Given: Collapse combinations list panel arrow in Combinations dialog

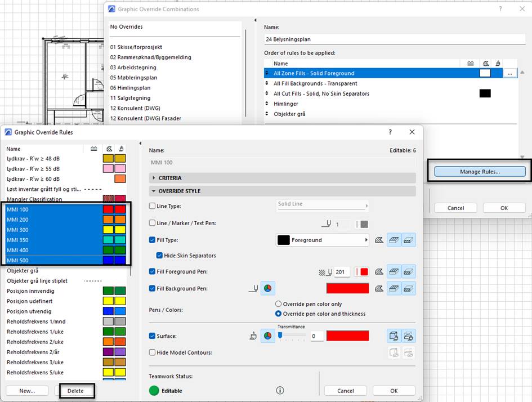Looking at the screenshot, I should [255, 20].
